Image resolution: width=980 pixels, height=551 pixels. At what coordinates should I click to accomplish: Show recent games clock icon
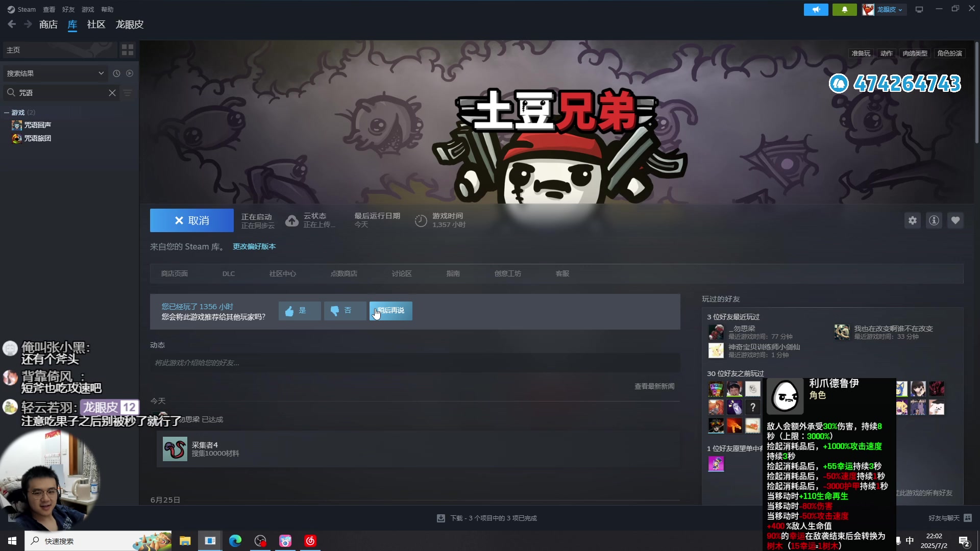tap(116, 73)
